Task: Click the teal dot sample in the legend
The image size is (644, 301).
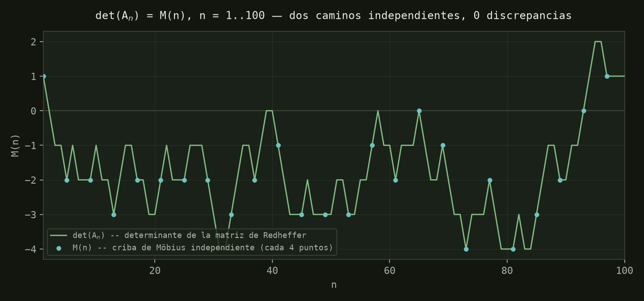Action: coord(59,248)
